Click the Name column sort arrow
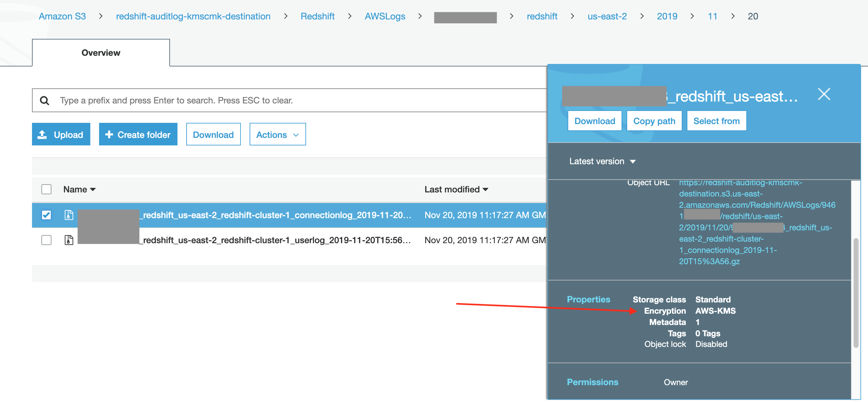The image size is (868, 403). pos(93,190)
